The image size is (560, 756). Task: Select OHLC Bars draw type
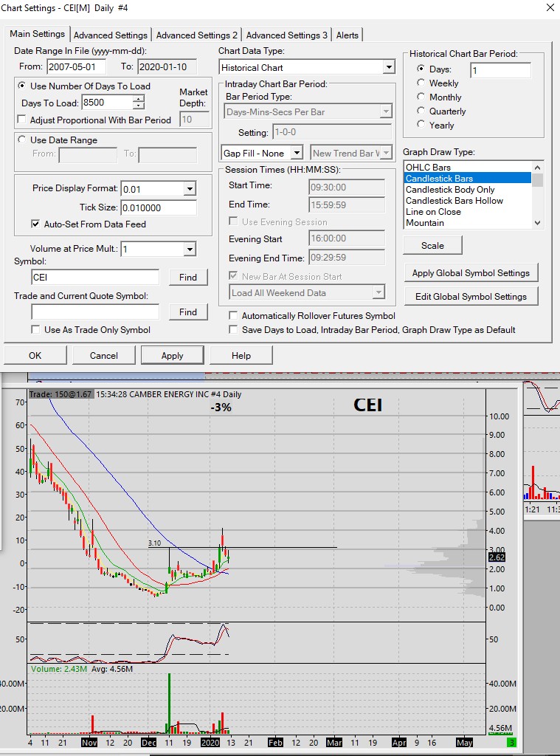point(468,168)
